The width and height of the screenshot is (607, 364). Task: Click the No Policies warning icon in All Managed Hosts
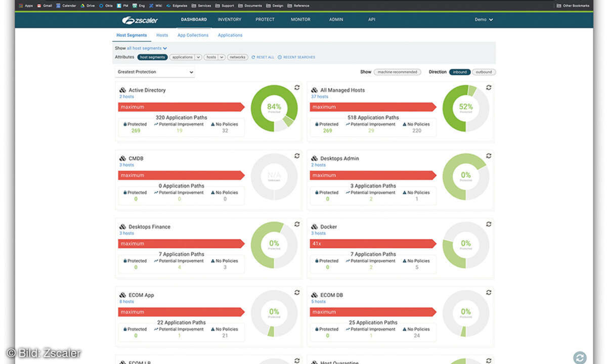coord(404,124)
